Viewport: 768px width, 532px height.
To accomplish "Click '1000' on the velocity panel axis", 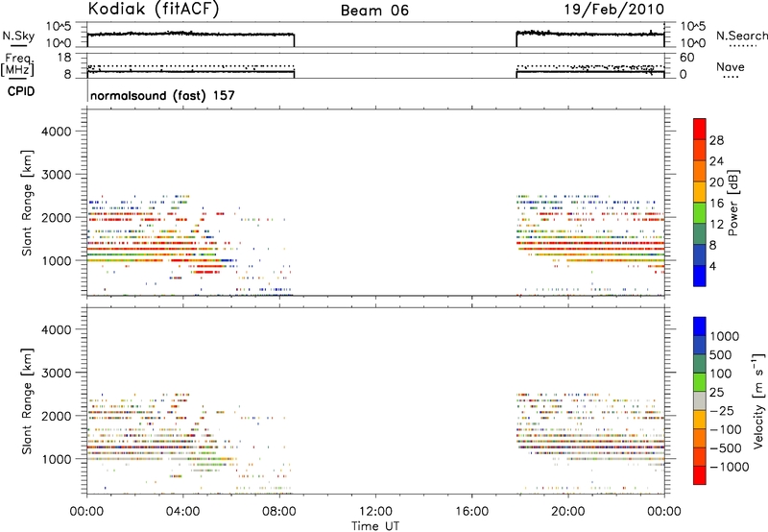I will click(x=57, y=459).
